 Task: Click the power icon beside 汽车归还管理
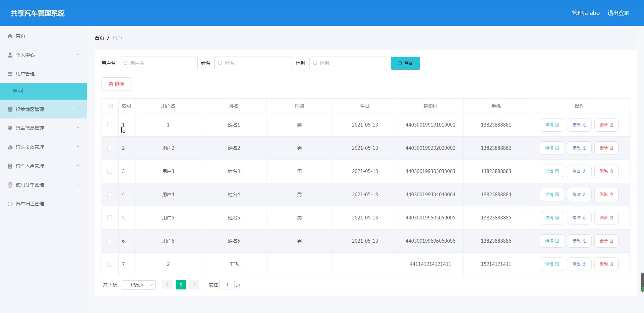[x=10, y=204]
